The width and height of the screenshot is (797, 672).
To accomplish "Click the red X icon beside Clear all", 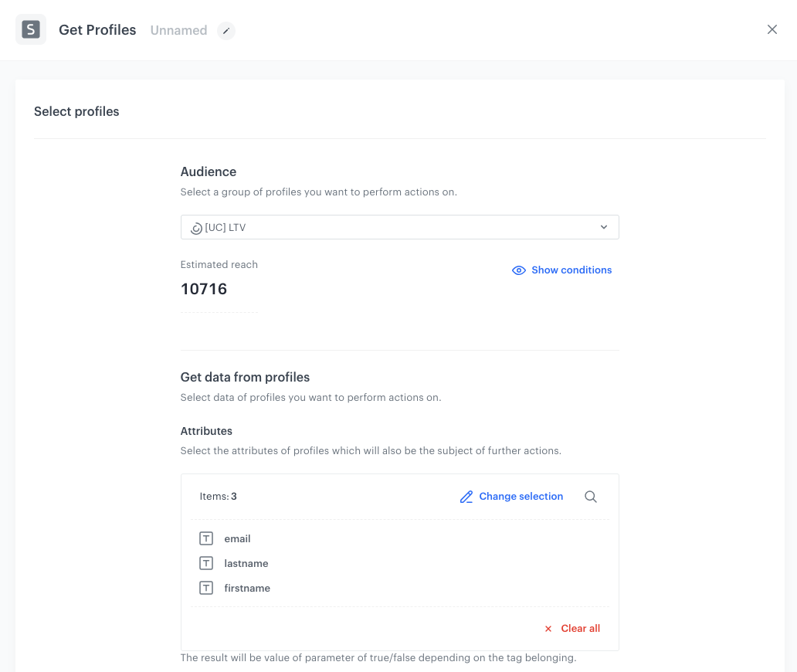I will click(548, 629).
